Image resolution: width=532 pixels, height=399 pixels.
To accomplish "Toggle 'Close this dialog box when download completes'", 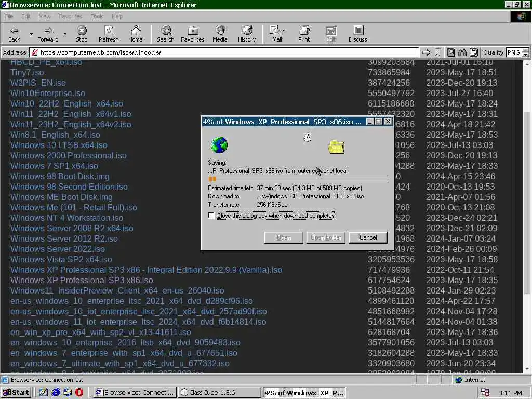I will [x=211, y=216].
